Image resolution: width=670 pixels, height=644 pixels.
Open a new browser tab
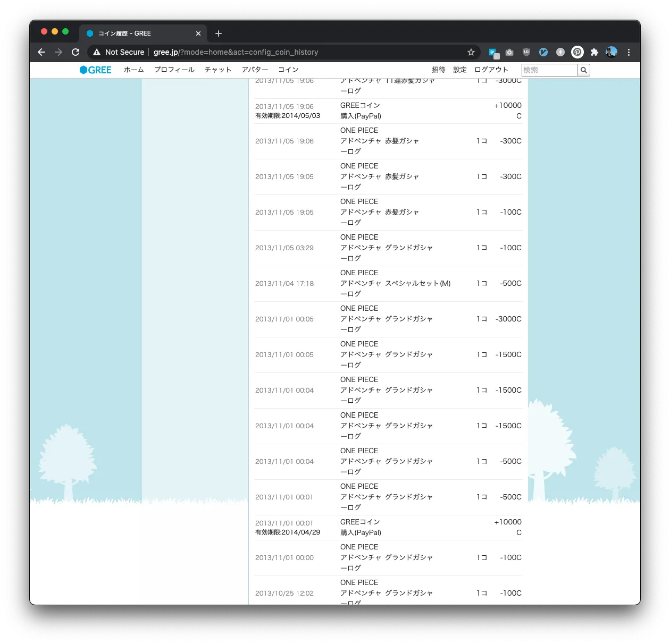(219, 33)
